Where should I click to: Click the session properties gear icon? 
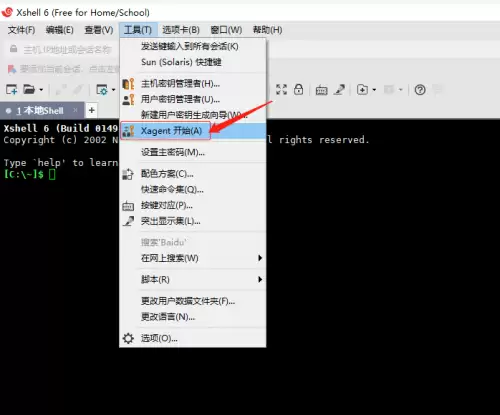click(x=102, y=90)
